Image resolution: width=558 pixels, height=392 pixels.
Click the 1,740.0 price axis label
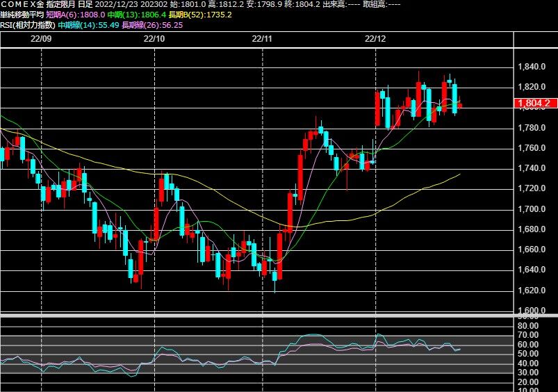point(532,168)
